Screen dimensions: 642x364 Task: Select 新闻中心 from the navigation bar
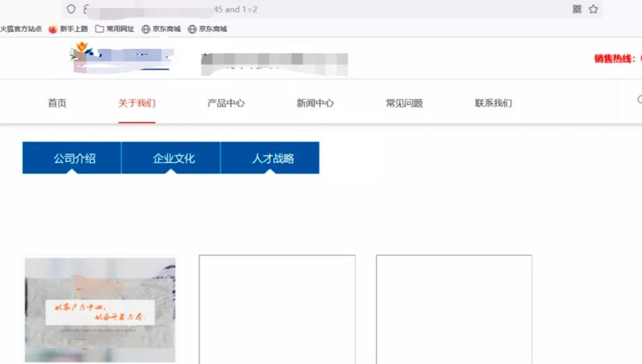pyautogui.click(x=314, y=103)
